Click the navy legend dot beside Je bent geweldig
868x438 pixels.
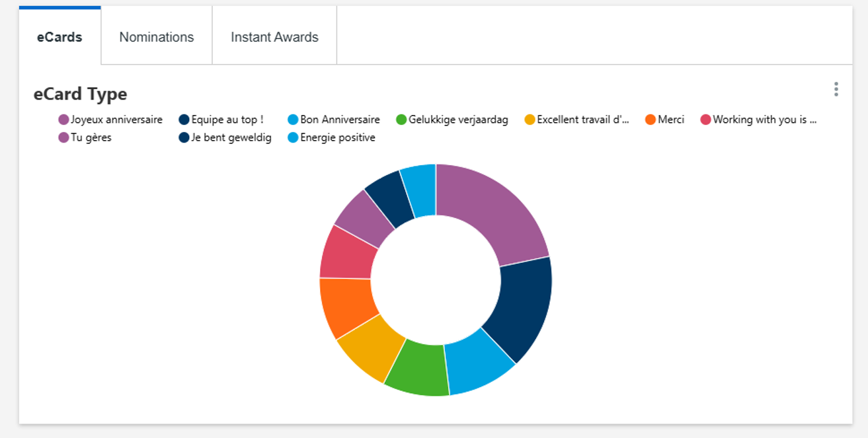click(x=184, y=137)
